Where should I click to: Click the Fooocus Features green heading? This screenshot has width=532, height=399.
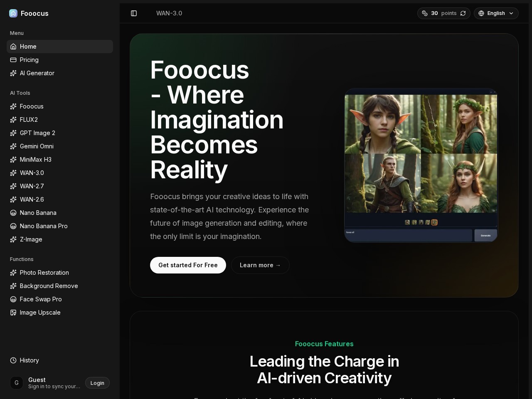click(x=324, y=344)
